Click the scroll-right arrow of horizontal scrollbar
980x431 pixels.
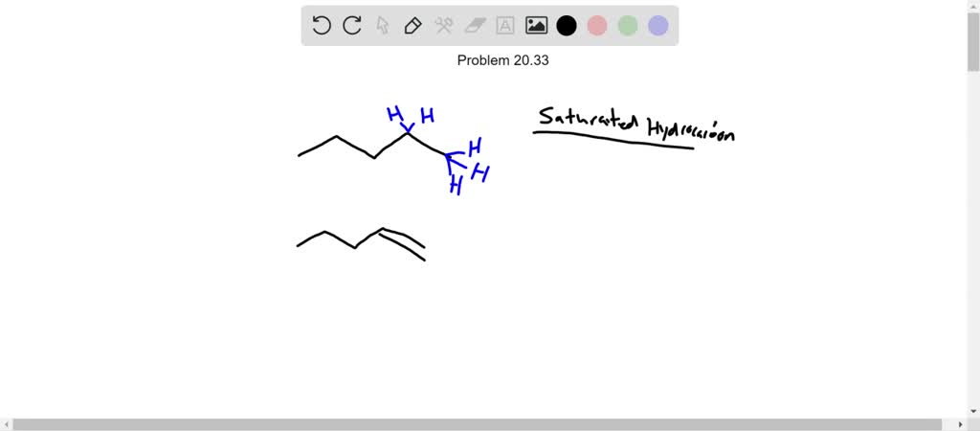963,424
